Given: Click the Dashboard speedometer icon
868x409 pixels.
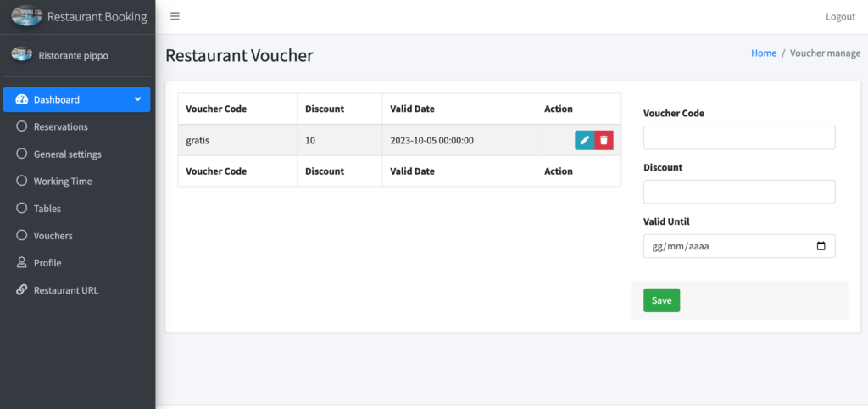Looking at the screenshot, I should 22,99.
